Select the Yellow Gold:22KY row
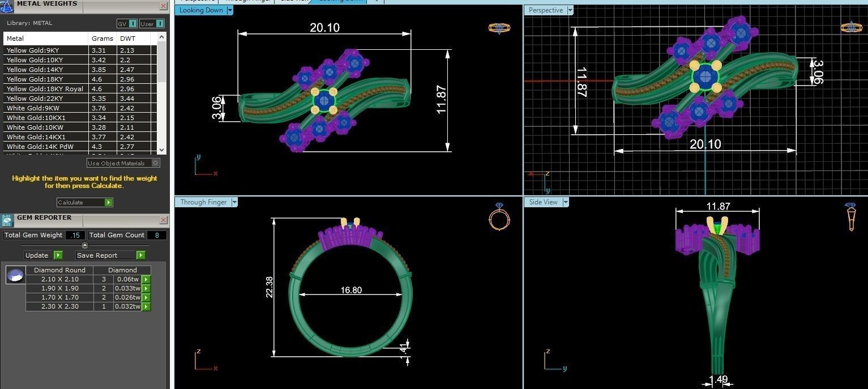Screen dimensions: 868x389 (80, 99)
